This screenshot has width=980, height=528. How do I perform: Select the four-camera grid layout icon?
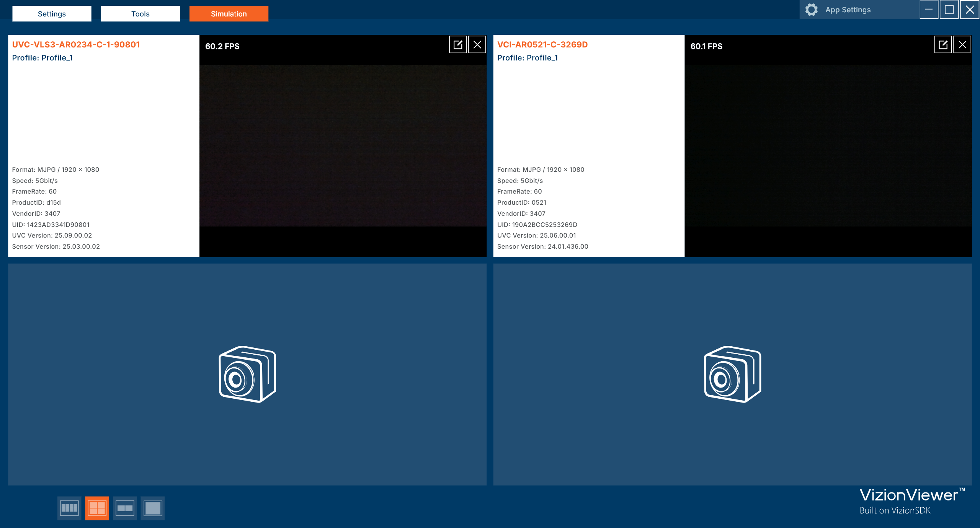tap(97, 508)
